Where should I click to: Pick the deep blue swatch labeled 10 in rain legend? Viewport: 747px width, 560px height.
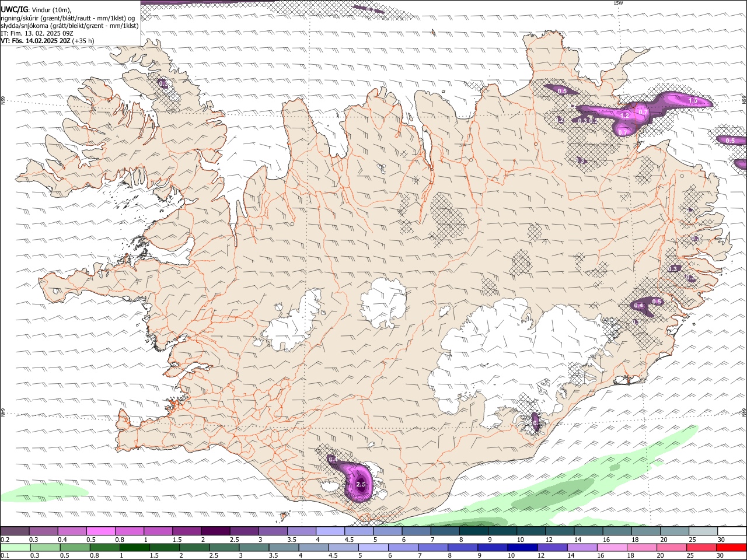(521, 547)
